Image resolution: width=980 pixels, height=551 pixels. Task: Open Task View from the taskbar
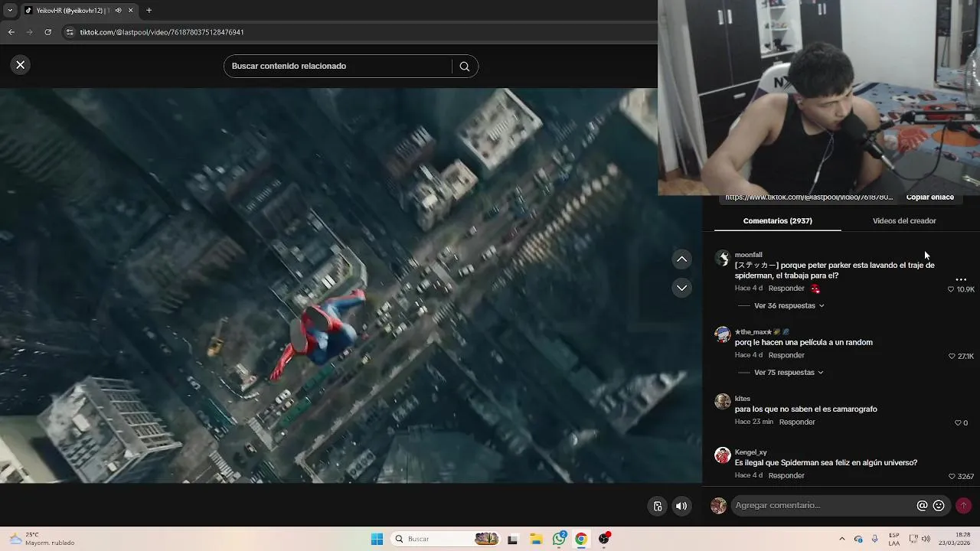coord(512,540)
